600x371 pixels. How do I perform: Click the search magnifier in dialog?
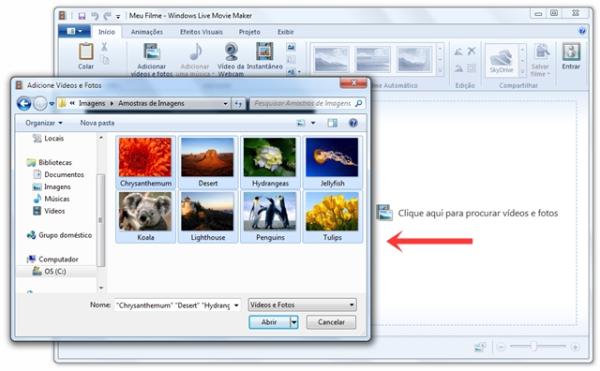pyautogui.click(x=359, y=103)
